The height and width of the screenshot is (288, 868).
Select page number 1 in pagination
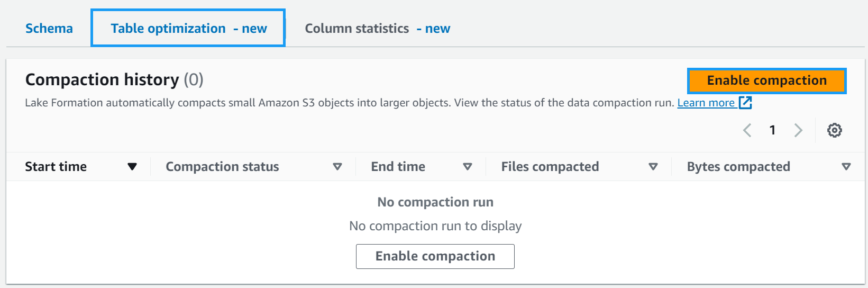(772, 130)
